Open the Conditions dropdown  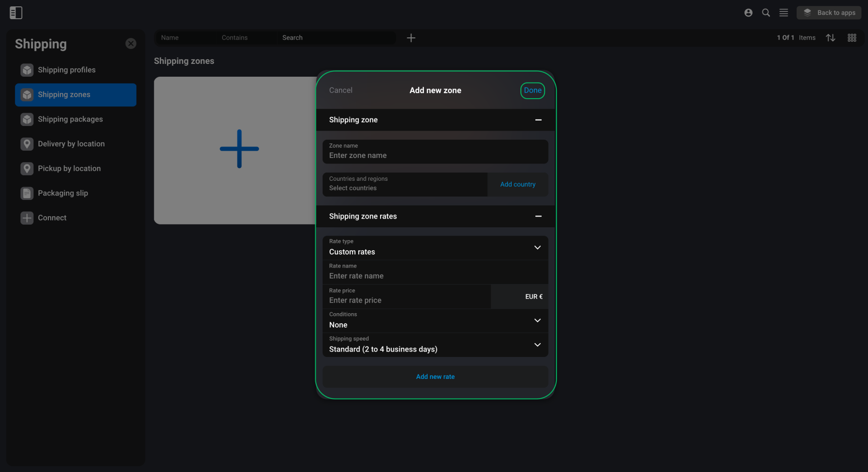pos(435,321)
